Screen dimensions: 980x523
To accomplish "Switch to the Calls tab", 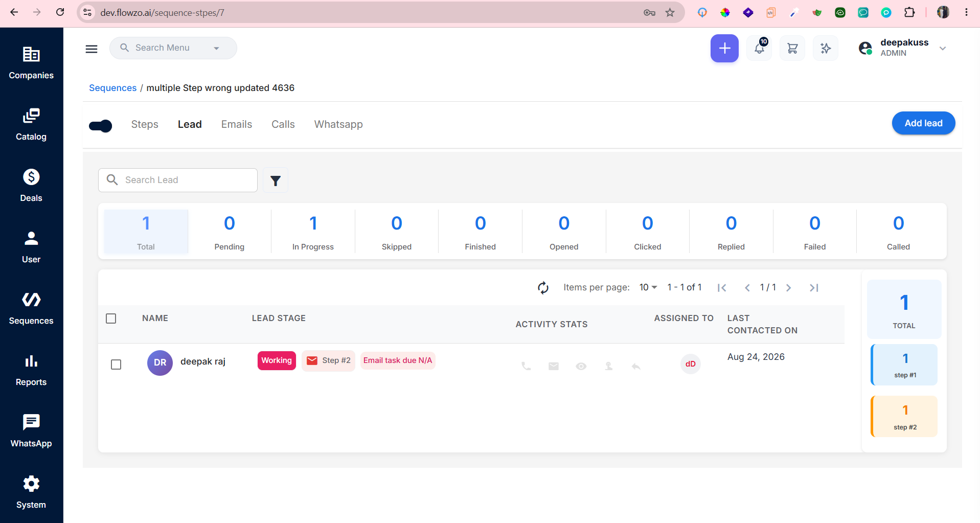I will point(283,124).
